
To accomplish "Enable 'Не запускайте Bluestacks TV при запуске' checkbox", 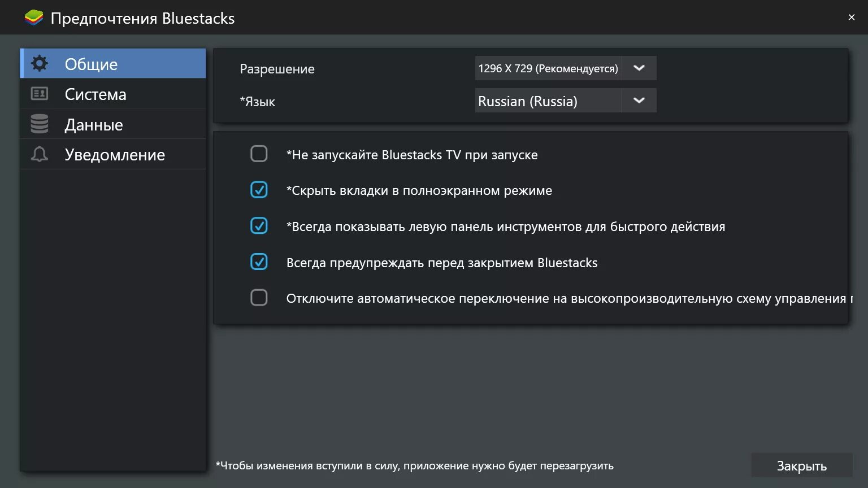I will pyautogui.click(x=259, y=154).
